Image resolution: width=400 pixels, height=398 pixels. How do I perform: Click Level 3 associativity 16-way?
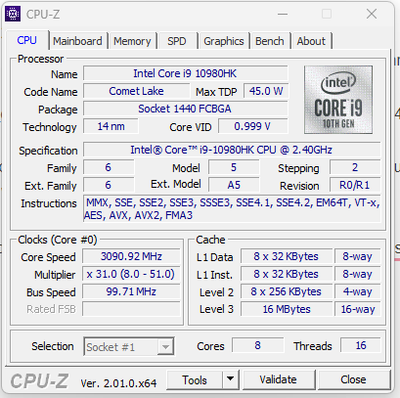[x=357, y=309]
